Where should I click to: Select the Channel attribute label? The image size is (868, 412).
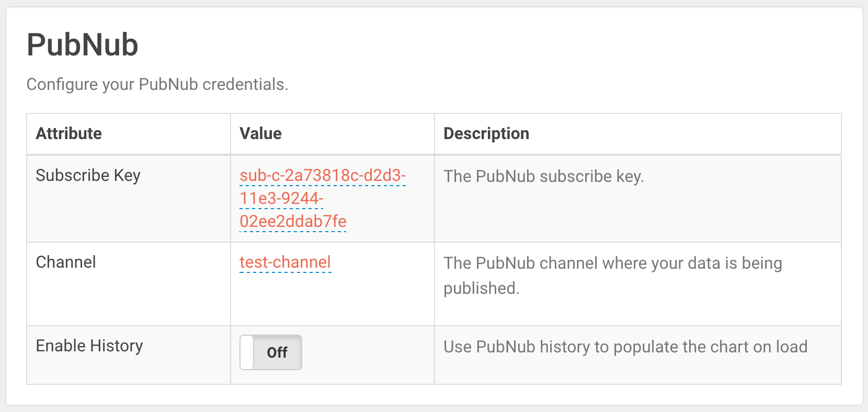coord(66,262)
